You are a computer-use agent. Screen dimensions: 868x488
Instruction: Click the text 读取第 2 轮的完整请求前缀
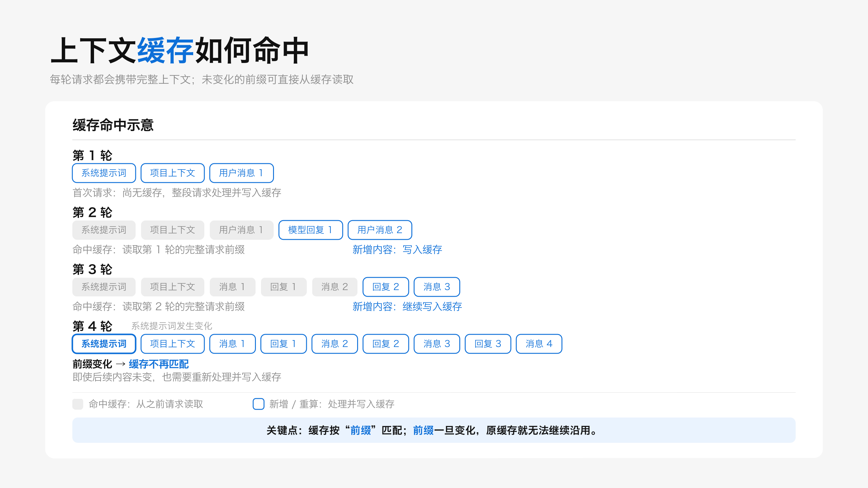[183, 306]
